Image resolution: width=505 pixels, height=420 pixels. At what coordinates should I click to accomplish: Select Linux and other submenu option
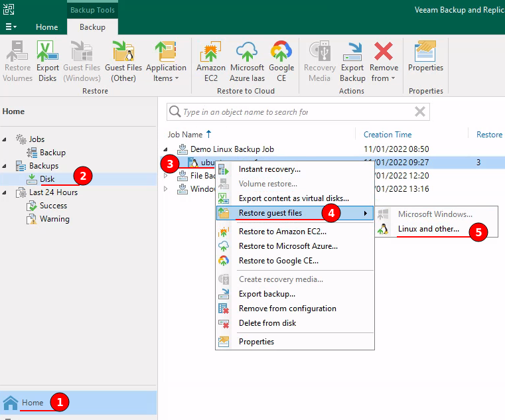[x=428, y=229]
